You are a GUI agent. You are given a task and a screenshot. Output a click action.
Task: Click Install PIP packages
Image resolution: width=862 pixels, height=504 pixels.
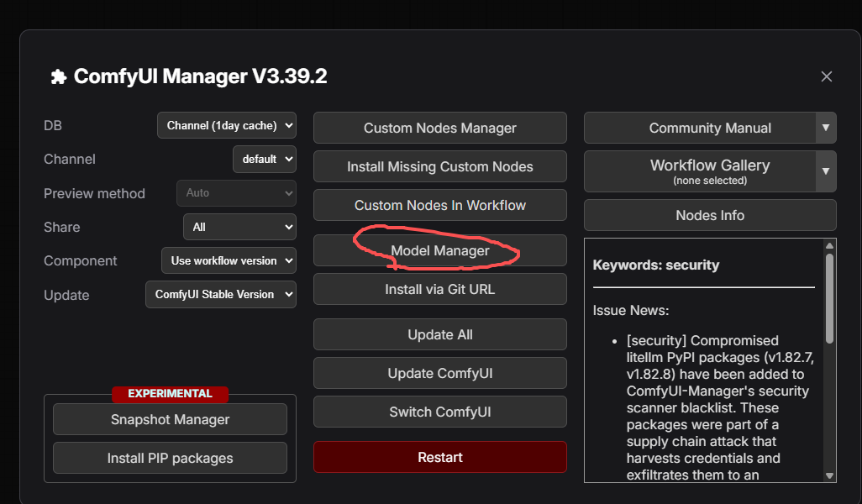tap(170, 458)
